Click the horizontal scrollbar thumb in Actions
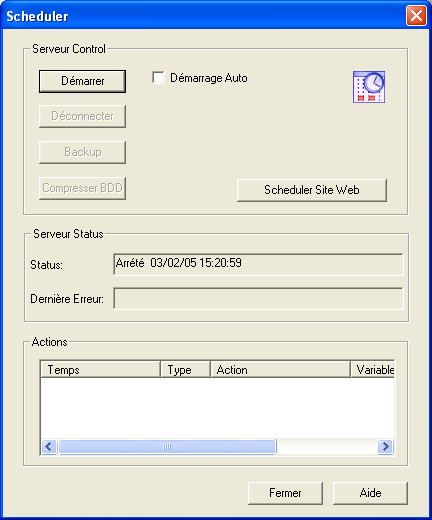432x520 pixels. pos(167,446)
